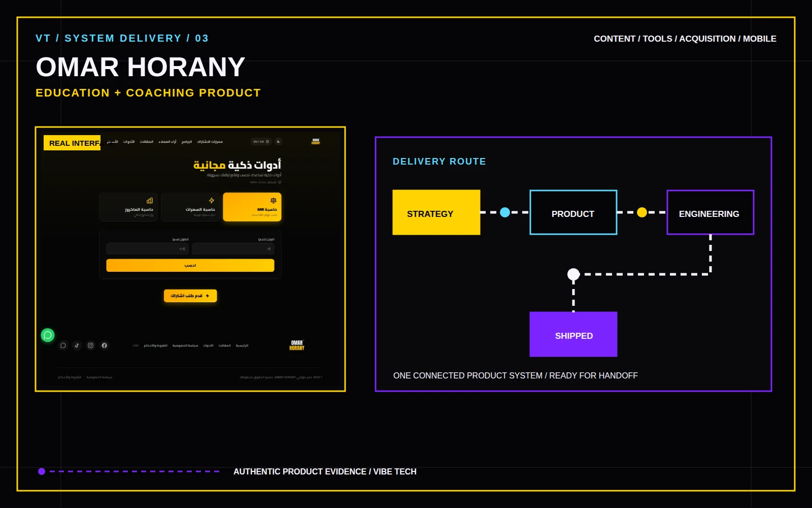Click the lightning bolt icon above حاسبة السعرات
The image size is (812, 508).
point(212,201)
